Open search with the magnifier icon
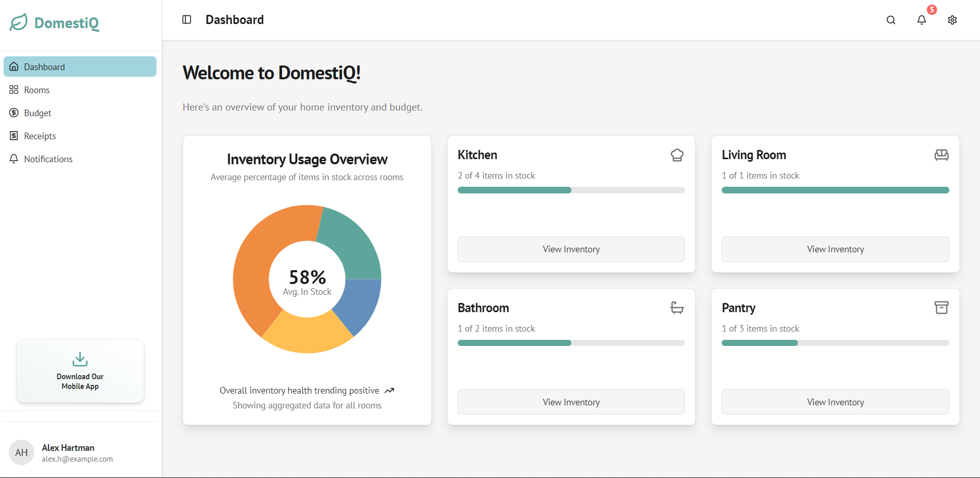This screenshot has height=478, width=980. [x=891, y=20]
